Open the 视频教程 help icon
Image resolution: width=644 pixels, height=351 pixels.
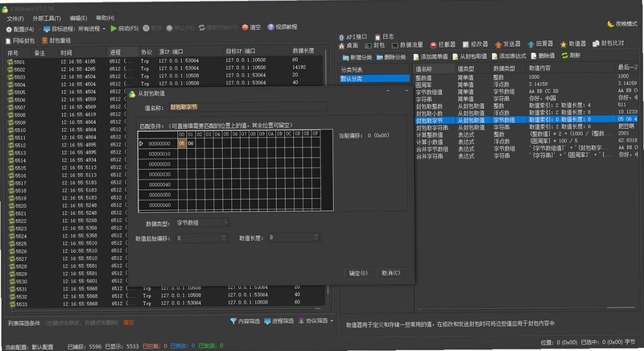[x=270, y=27]
